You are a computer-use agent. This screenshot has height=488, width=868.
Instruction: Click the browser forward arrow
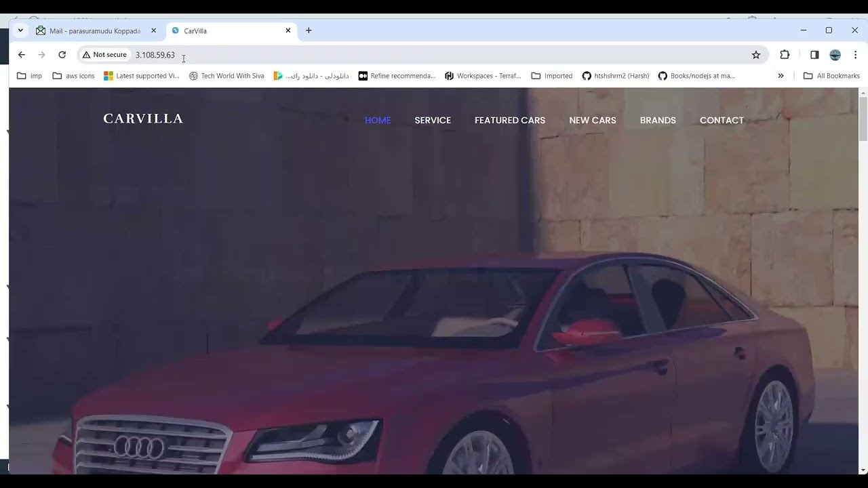click(41, 55)
